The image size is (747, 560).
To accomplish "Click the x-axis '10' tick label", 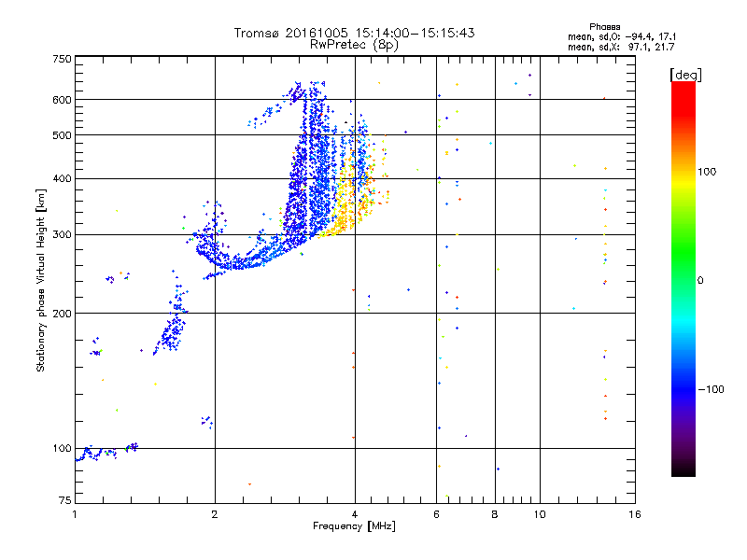I will coord(540,514).
